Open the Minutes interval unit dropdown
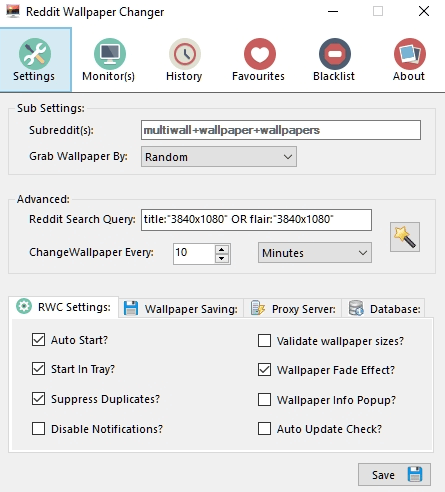The image size is (445, 492). pos(315,253)
